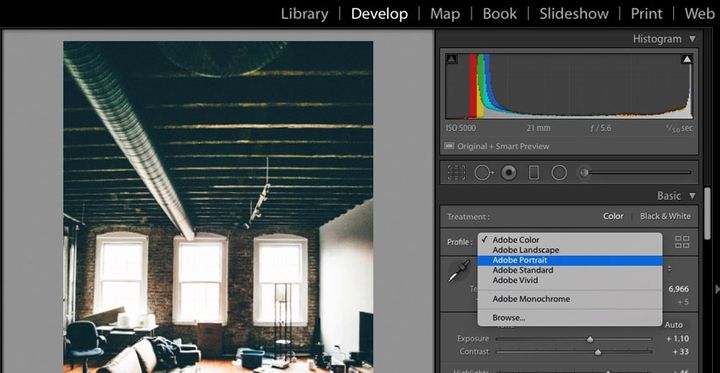Screen dimensions: 720x373
Task: Click the Smart Preview status icon
Action: [x=449, y=147]
